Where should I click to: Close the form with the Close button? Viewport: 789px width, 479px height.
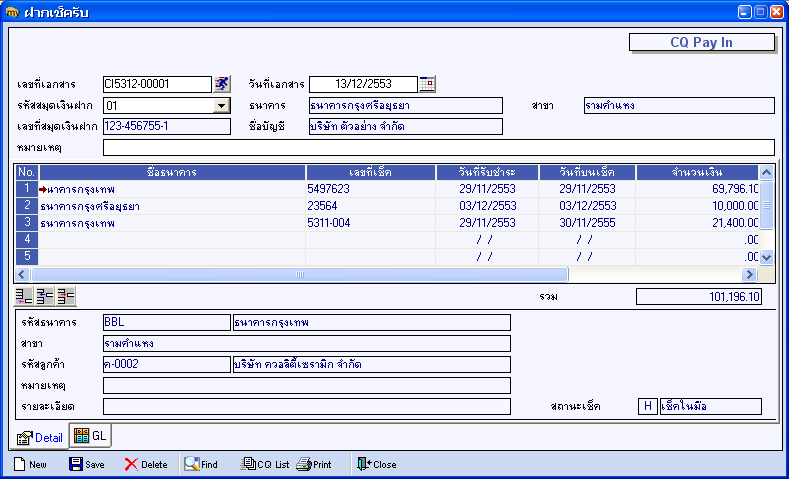[x=376, y=464]
